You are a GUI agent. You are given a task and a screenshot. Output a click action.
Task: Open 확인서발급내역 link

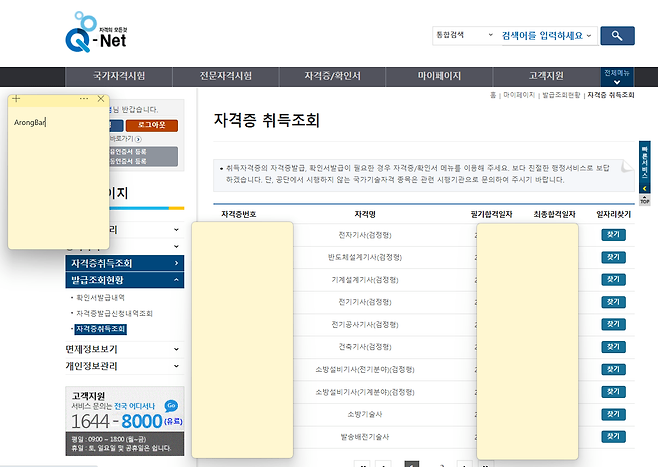[100, 297]
